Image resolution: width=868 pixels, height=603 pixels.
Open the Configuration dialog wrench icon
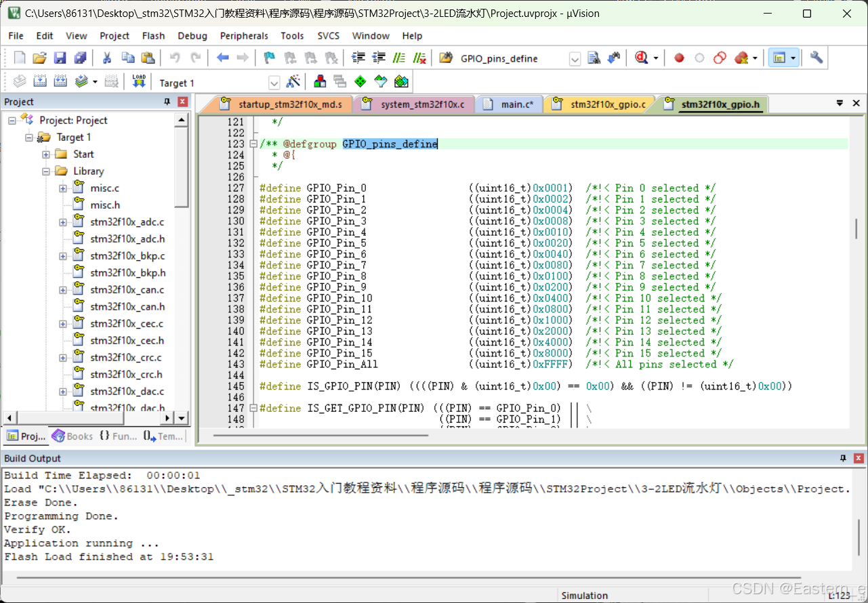click(x=817, y=58)
